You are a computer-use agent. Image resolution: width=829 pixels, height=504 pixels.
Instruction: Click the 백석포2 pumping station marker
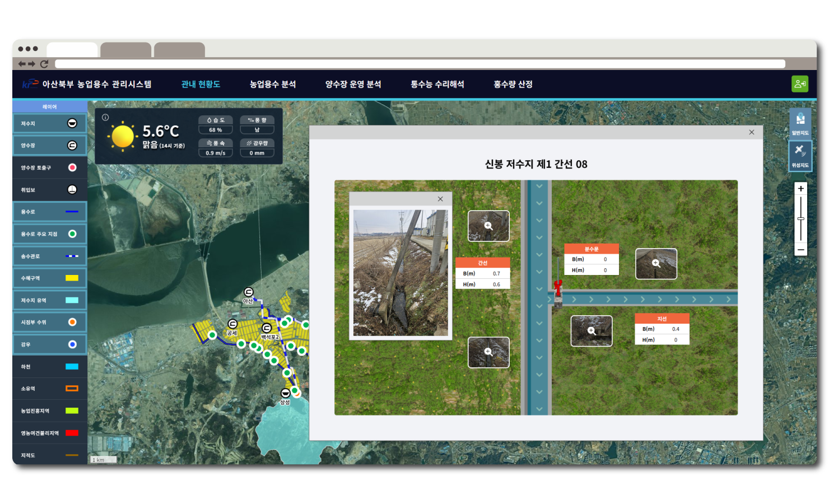click(267, 328)
